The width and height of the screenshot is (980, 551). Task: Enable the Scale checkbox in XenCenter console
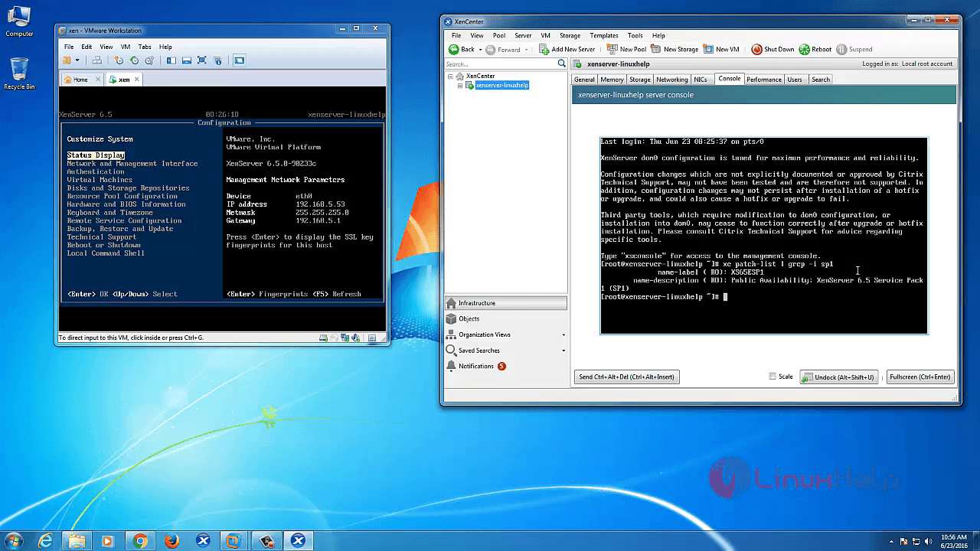point(773,377)
